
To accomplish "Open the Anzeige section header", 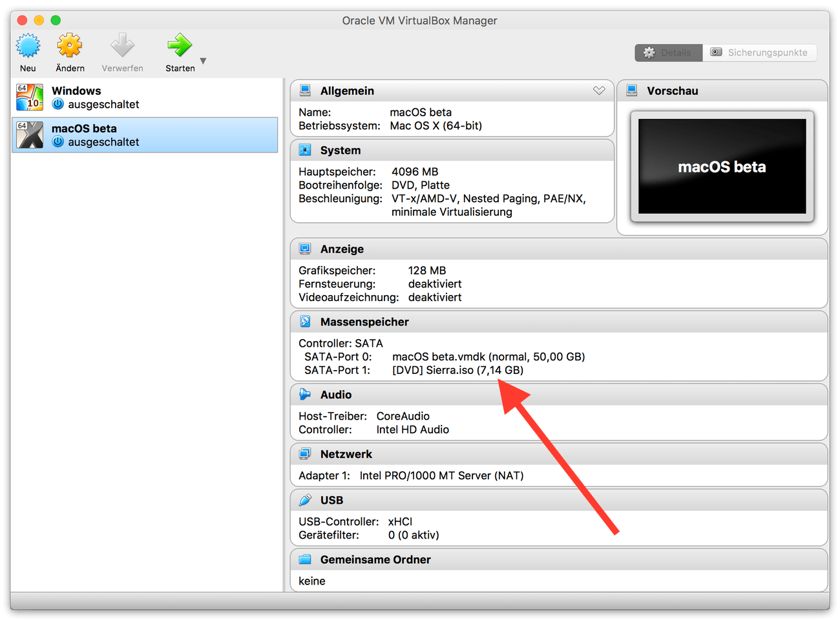I will (559, 249).
